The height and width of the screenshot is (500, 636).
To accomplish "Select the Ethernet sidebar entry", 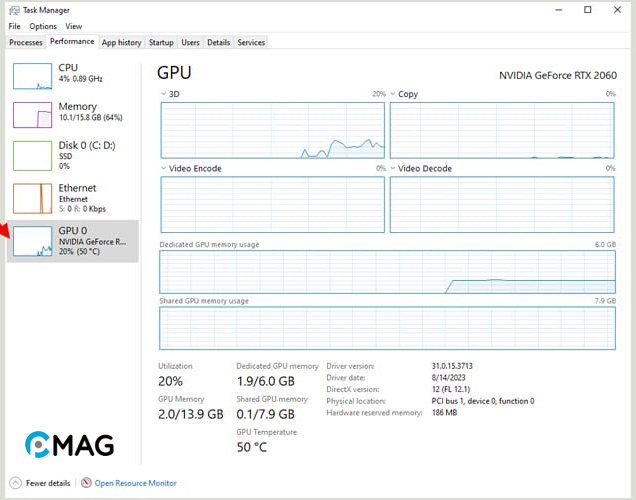I will click(x=73, y=198).
